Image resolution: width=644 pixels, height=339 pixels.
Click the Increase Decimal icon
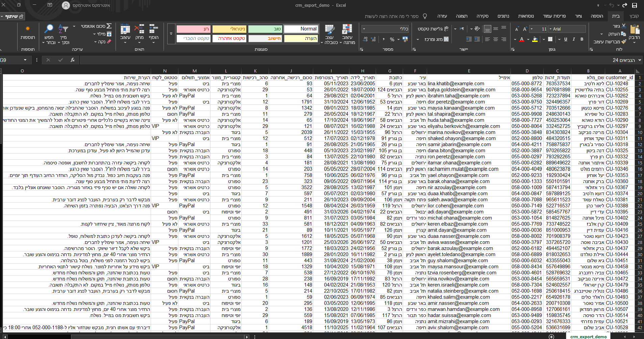(x=373, y=39)
